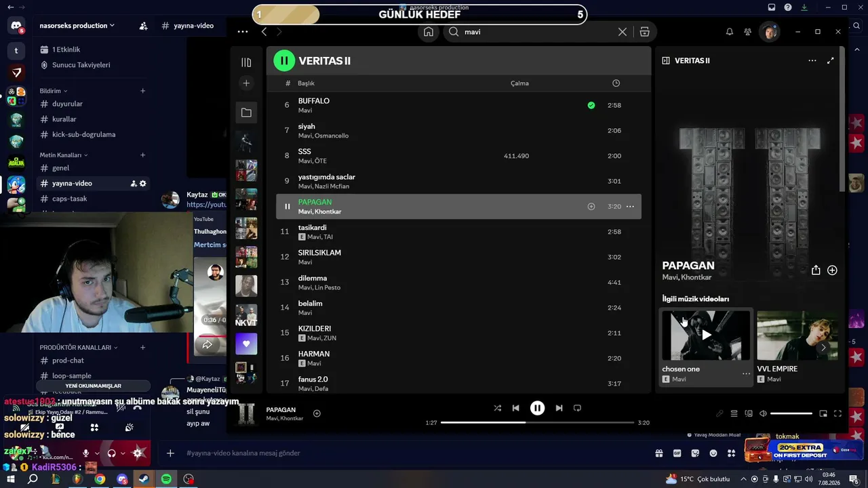Open NKVT album in library sidebar
This screenshot has width=868, height=488.
point(246,315)
